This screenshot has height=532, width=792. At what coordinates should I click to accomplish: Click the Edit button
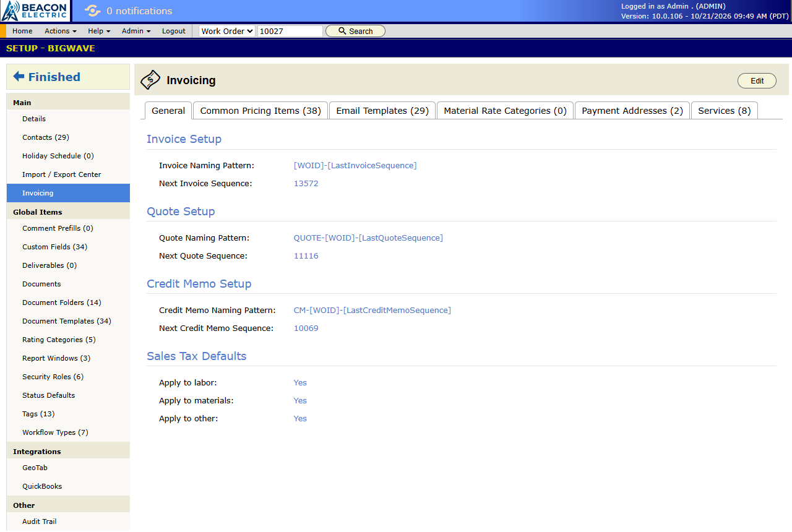(x=757, y=80)
